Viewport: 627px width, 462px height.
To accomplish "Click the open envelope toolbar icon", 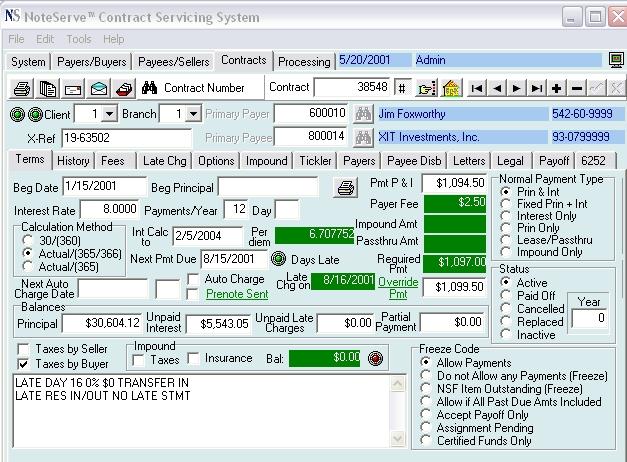I will pos(98,88).
